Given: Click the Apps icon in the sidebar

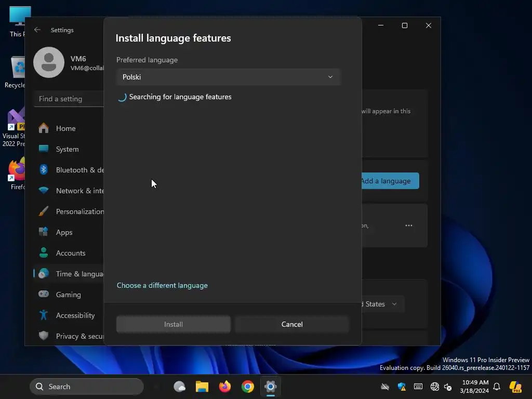Looking at the screenshot, I should (44, 232).
